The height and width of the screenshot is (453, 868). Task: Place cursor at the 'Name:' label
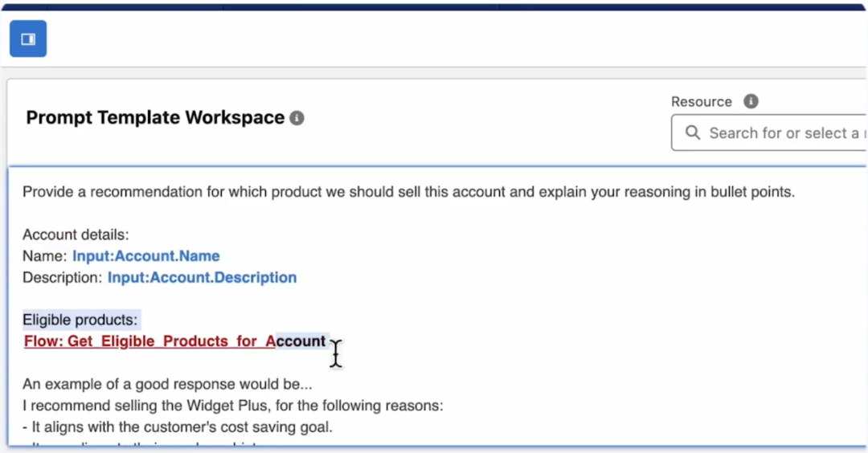[x=44, y=256]
